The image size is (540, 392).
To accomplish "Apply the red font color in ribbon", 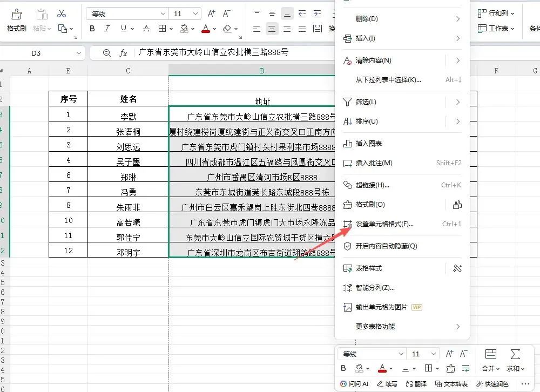I will tap(206, 29).
